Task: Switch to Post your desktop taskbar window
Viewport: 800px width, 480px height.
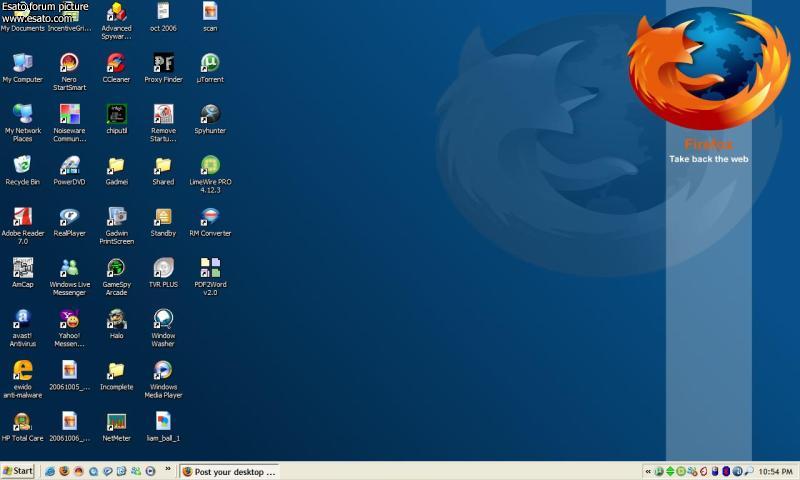Action: [229, 472]
